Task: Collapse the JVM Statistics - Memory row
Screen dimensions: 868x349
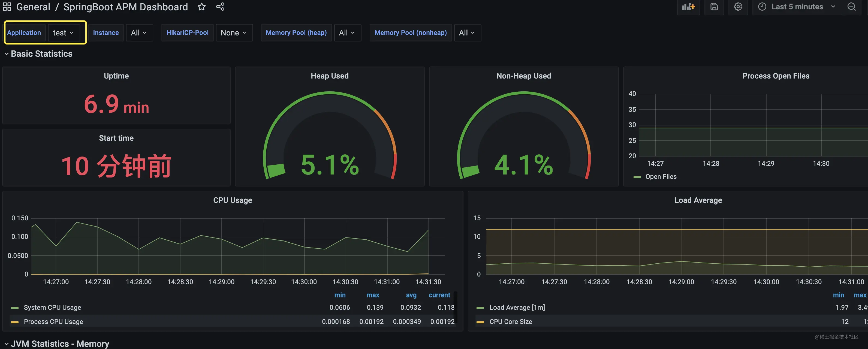Action: tap(57, 344)
